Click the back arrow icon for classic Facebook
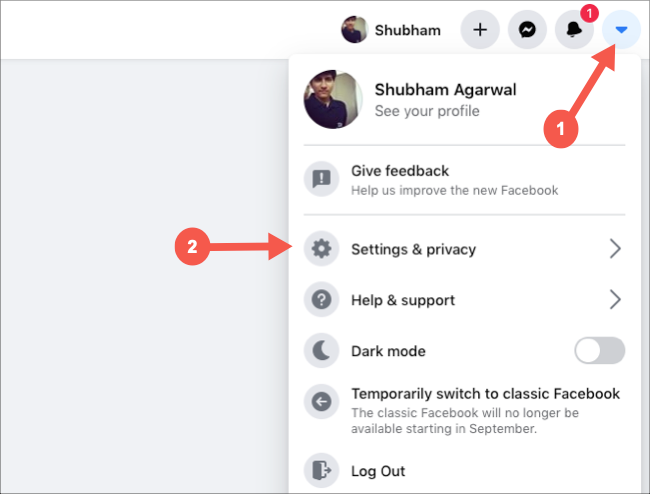The image size is (650, 494). [321, 402]
